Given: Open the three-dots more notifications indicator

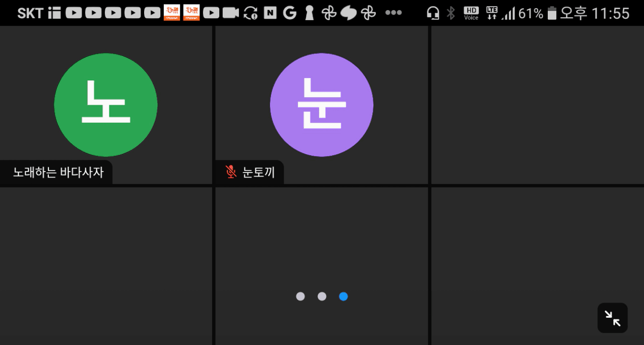Looking at the screenshot, I should tap(394, 13).
